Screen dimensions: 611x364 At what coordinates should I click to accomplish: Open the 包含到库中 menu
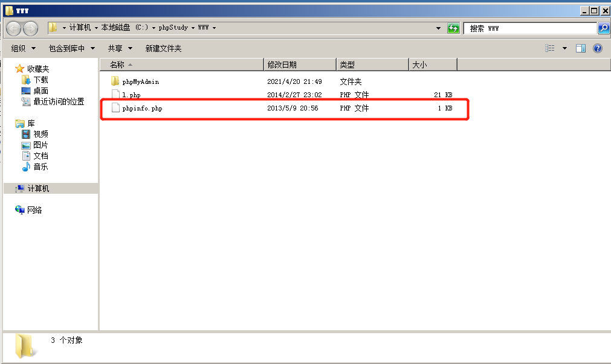point(71,48)
